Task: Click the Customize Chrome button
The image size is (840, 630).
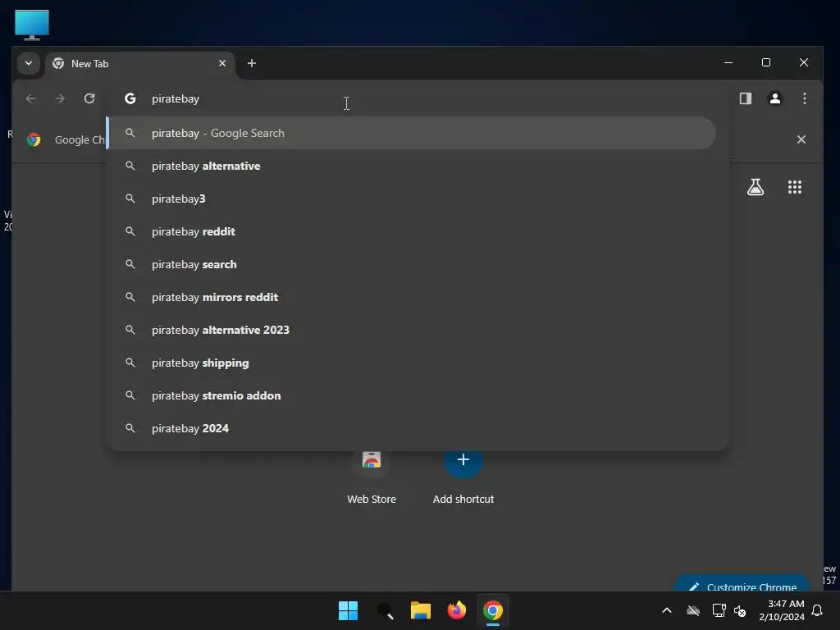Action: pos(742,584)
